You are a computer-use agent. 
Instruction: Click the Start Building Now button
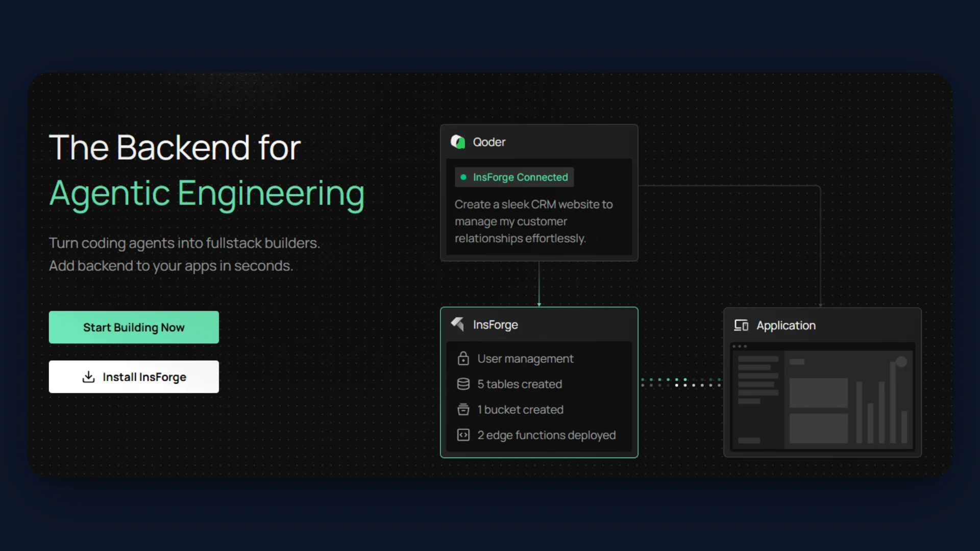(x=134, y=327)
